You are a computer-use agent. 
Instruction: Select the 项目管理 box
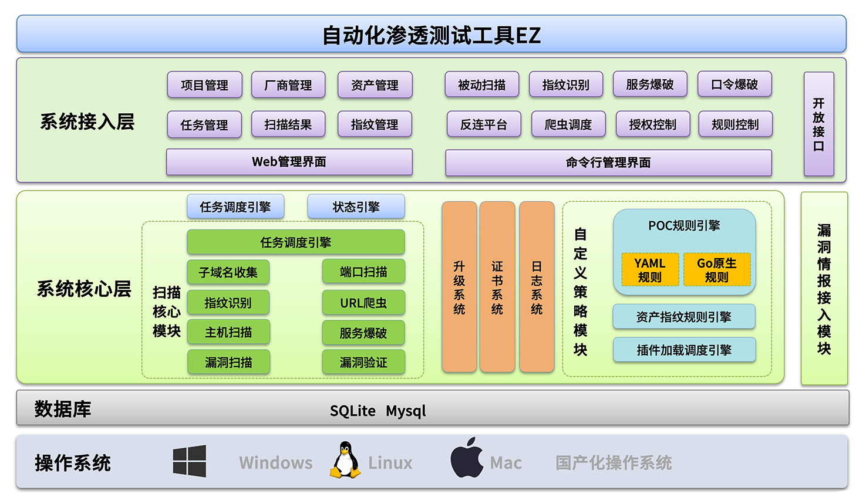(x=204, y=85)
